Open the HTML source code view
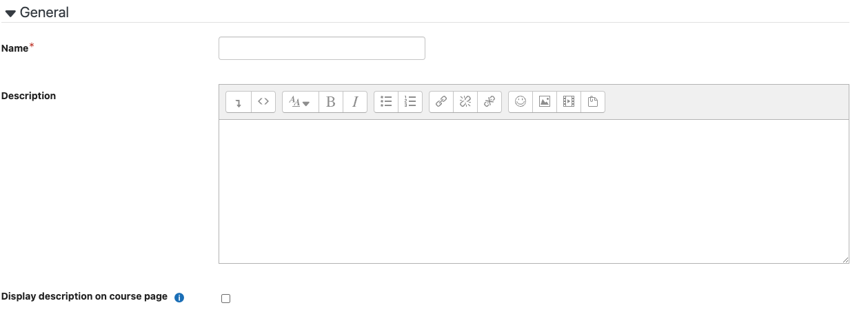The width and height of the screenshot is (868, 312). click(263, 102)
